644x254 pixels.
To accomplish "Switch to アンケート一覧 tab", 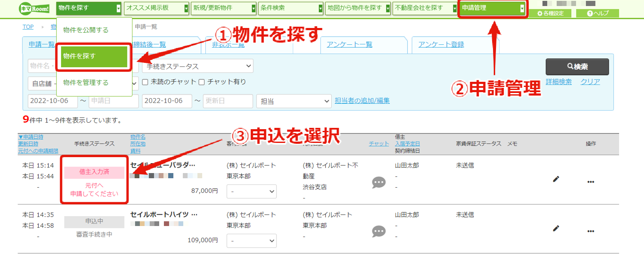I will 349,45.
